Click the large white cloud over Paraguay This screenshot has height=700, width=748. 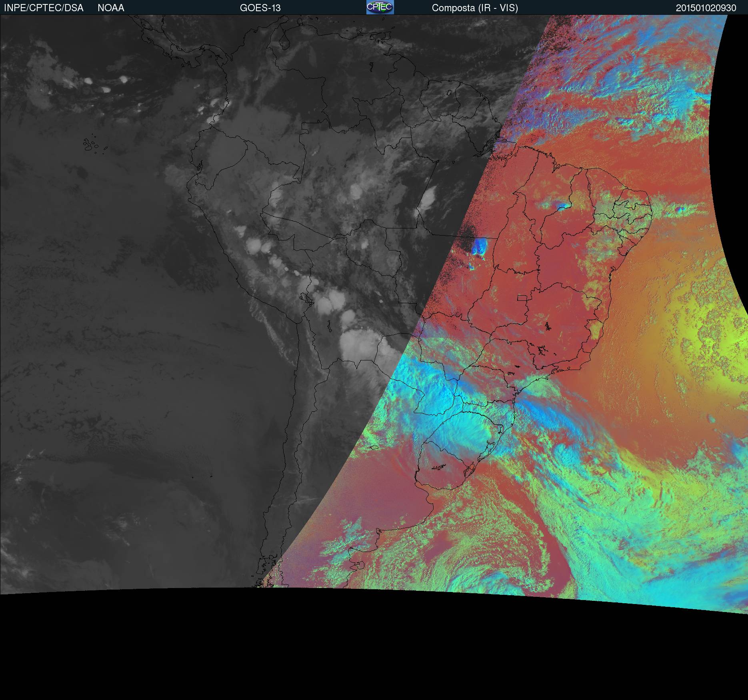pos(356,344)
